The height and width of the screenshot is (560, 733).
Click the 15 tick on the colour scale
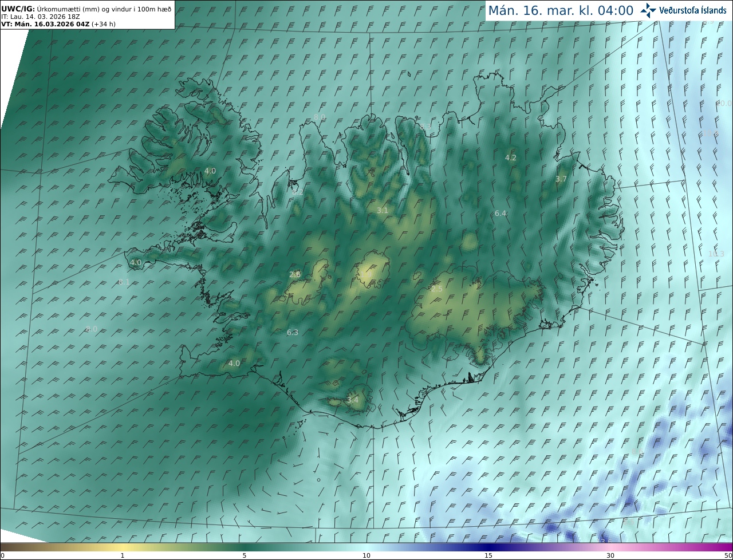point(488,555)
